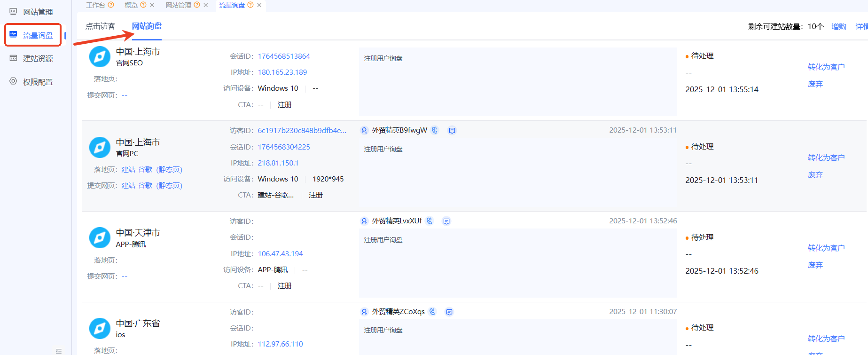The image size is (868, 355).
Task: Collapse the left sidebar menu
Action: click(x=59, y=351)
